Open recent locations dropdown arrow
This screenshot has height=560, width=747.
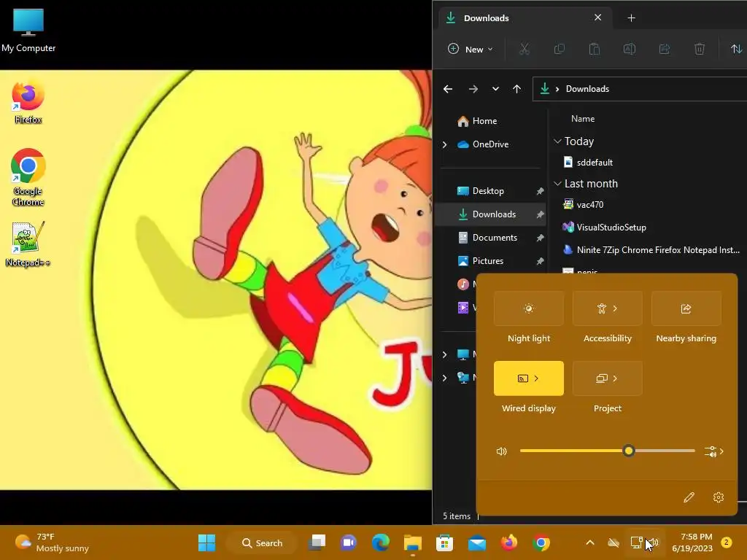coord(495,89)
